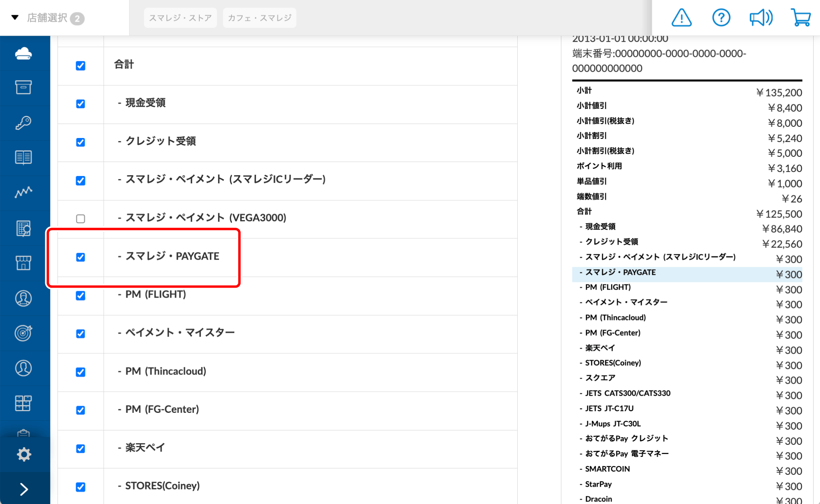Uncheck the 現金受領 checkbox
Viewport: 820px width, 504px height.
[x=80, y=104]
